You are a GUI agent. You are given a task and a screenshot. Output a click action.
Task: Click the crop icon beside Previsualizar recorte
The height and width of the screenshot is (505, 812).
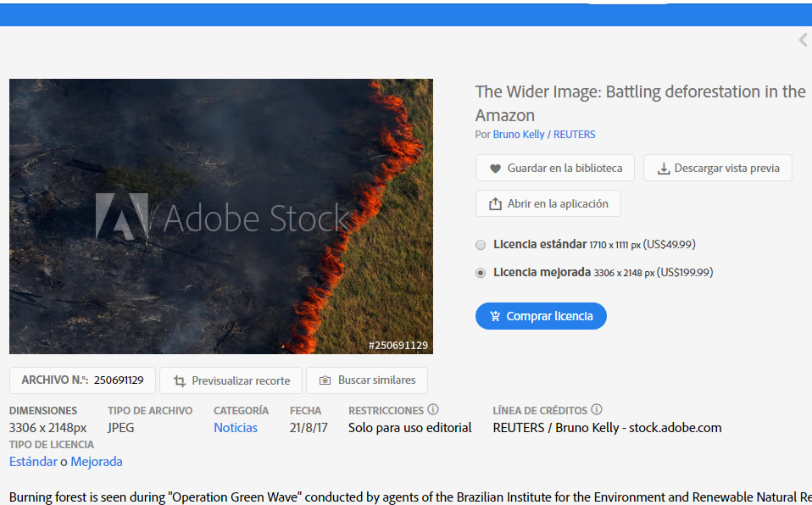click(x=179, y=380)
